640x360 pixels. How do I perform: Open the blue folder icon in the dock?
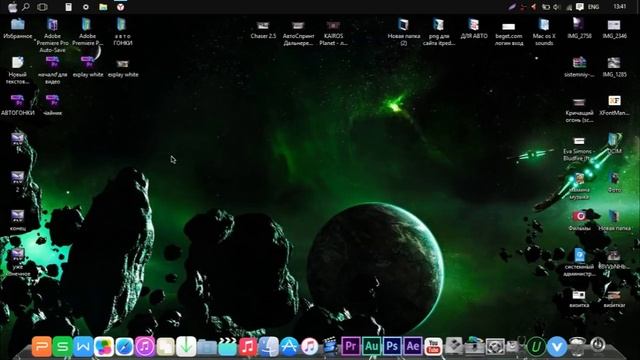pyautogui.click(x=207, y=347)
